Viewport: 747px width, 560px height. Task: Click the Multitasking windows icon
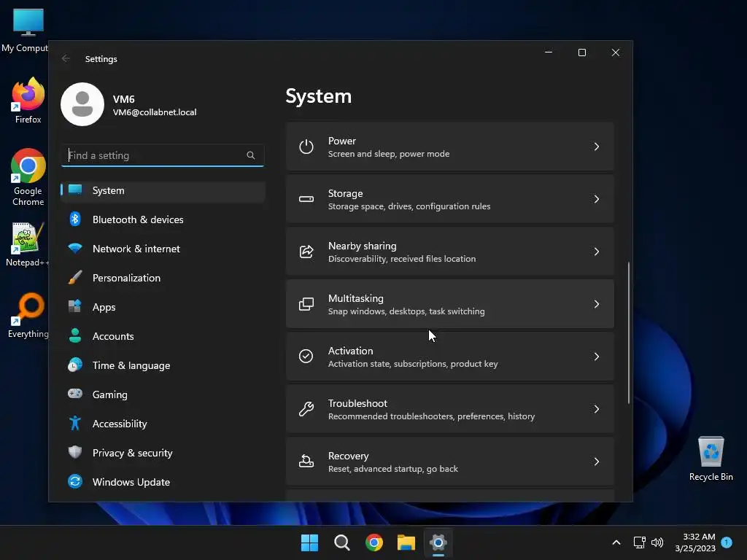tap(306, 304)
